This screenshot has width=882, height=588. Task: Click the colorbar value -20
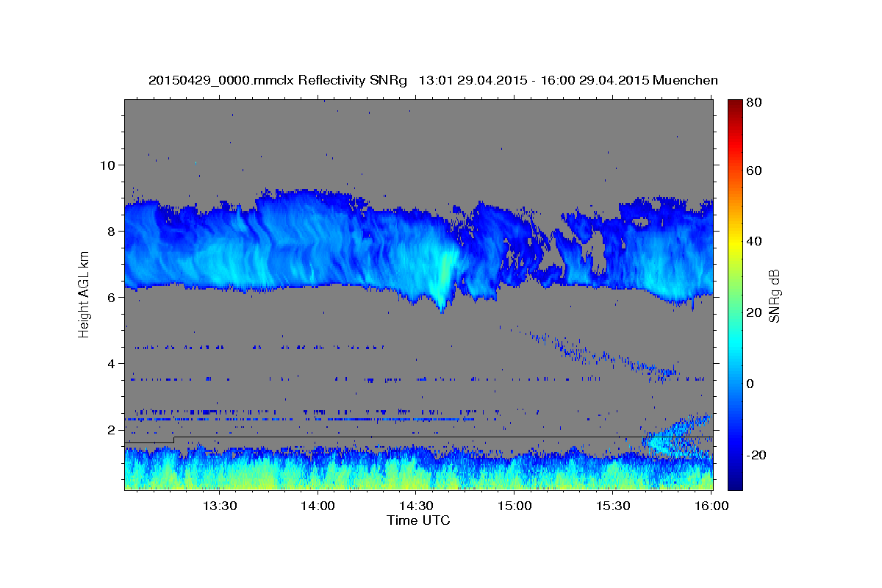tap(758, 455)
